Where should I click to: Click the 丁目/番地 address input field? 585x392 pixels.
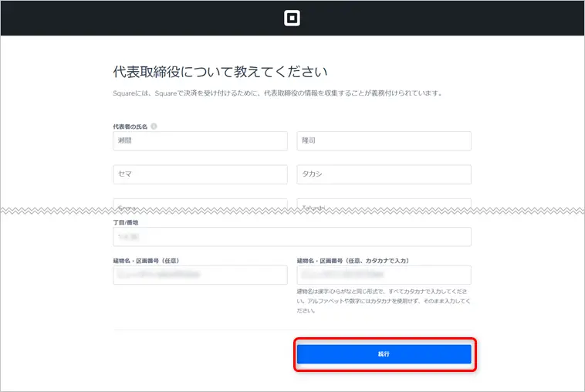tap(292, 237)
